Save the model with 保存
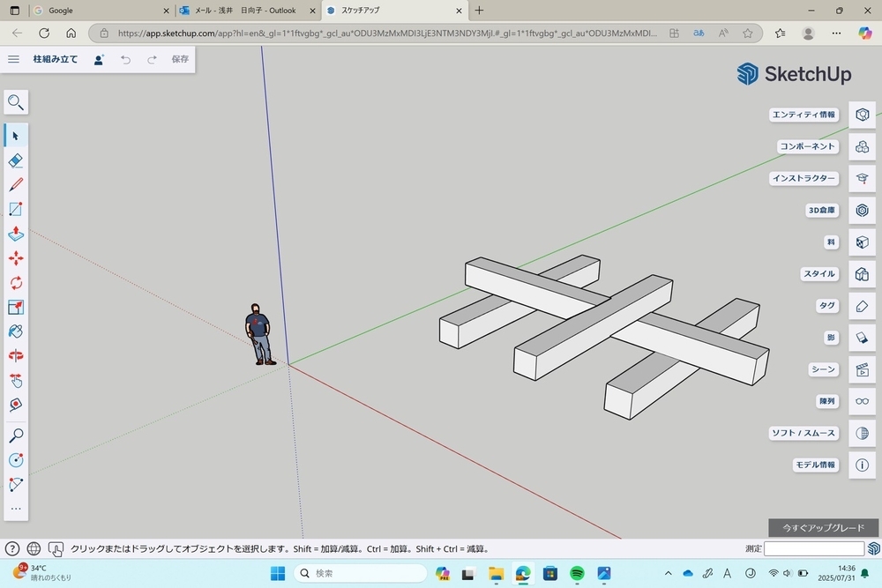882x588 pixels. pos(180,59)
